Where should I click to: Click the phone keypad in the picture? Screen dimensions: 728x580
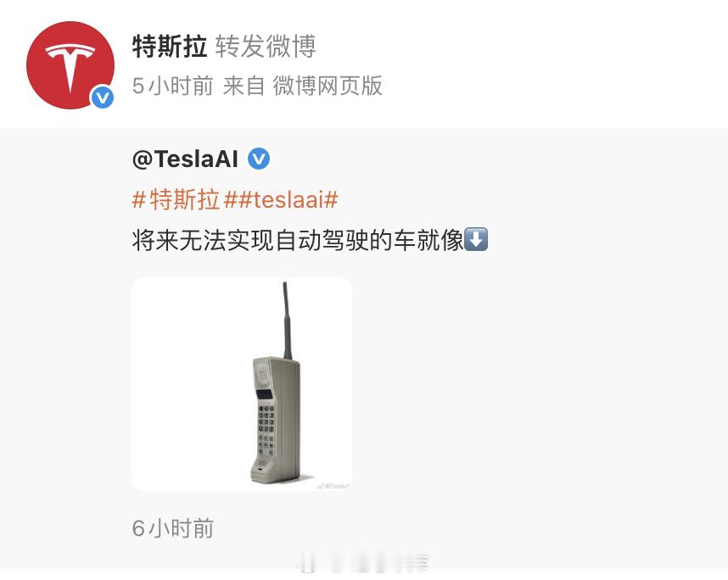[266, 429]
